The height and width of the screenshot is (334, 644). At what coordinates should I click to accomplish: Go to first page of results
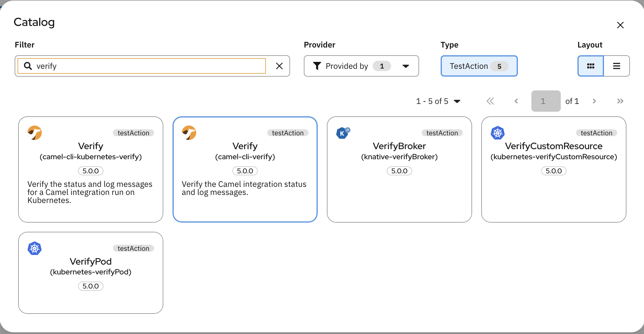pyautogui.click(x=490, y=101)
